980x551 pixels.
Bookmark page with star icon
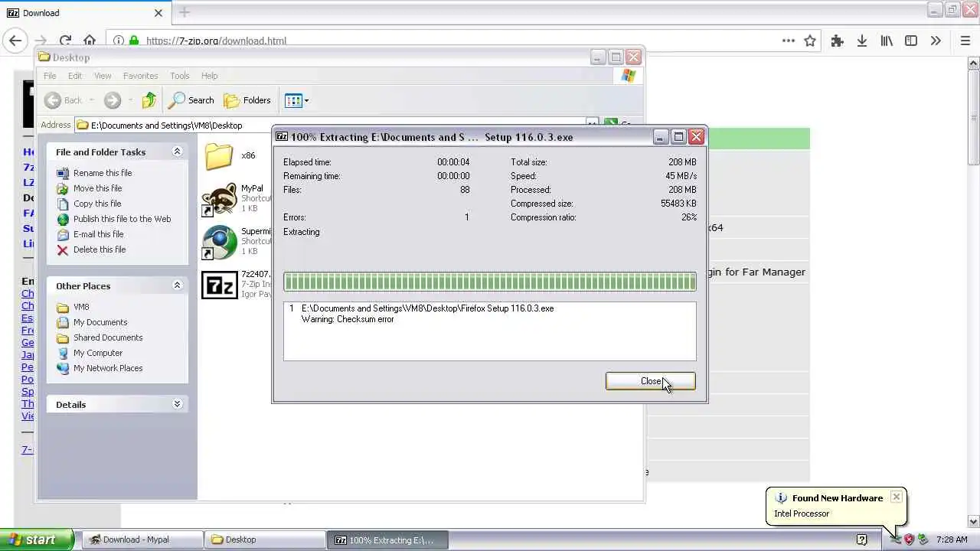(810, 41)
